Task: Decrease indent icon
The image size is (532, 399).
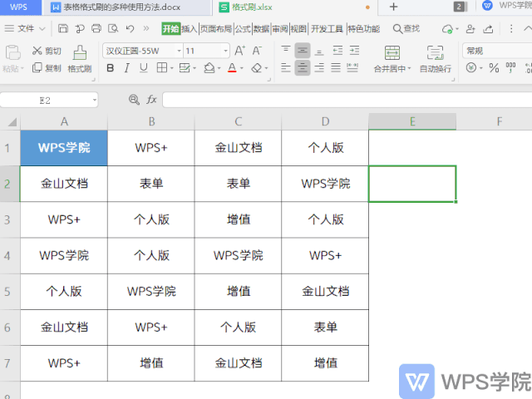Action: point(337,51)
